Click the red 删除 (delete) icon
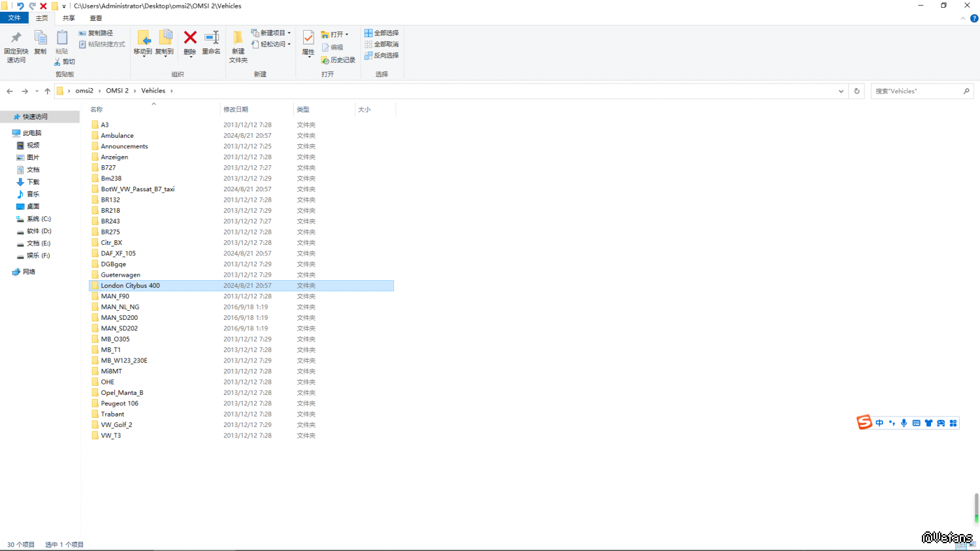980x551 pixels. (x=190, y=39)
